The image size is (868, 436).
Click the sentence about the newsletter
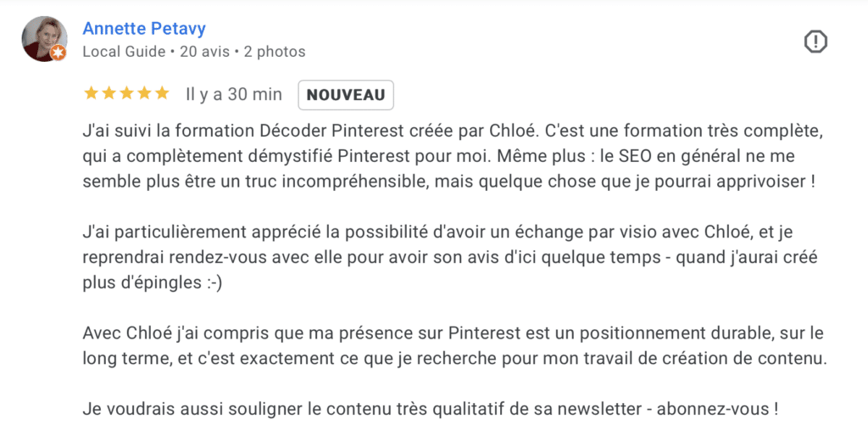430,409
